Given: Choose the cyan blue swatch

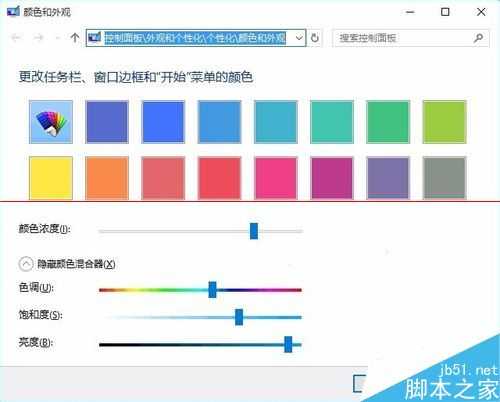Looking at the screenshot, I should pos(276,122).
